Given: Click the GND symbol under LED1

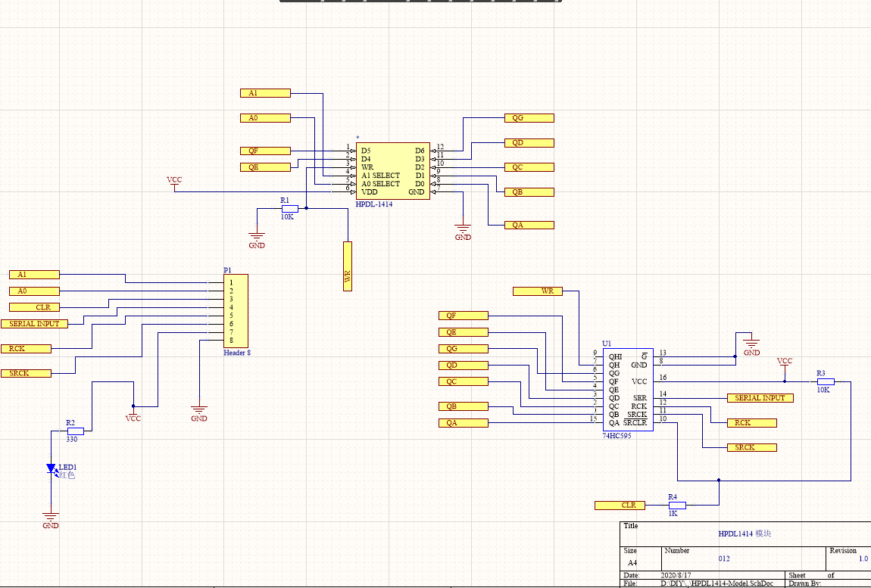Looking at the screenshot, I should [51, 520].
